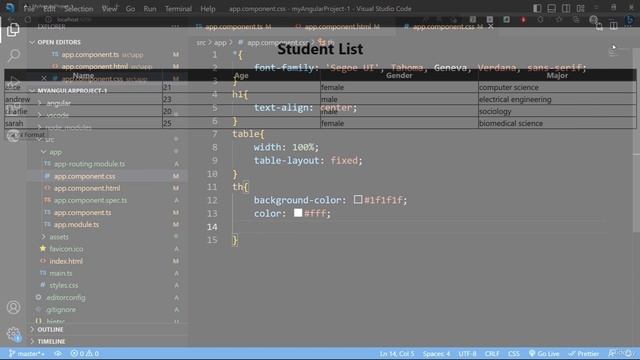The width and height of the screenshot is (640, 360).
Task: Open app.component.spec.ts in the file tree
Action: (x=90, y=200)
